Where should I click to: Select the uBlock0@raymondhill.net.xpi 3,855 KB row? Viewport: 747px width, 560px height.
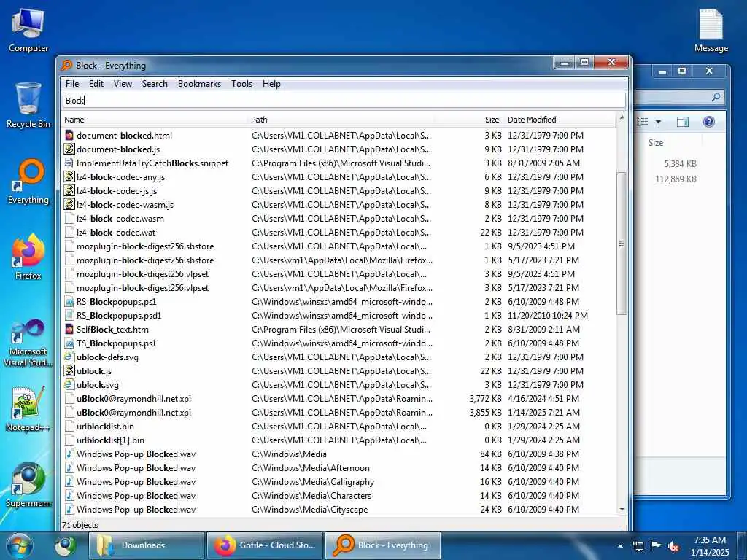coord(339,413)
